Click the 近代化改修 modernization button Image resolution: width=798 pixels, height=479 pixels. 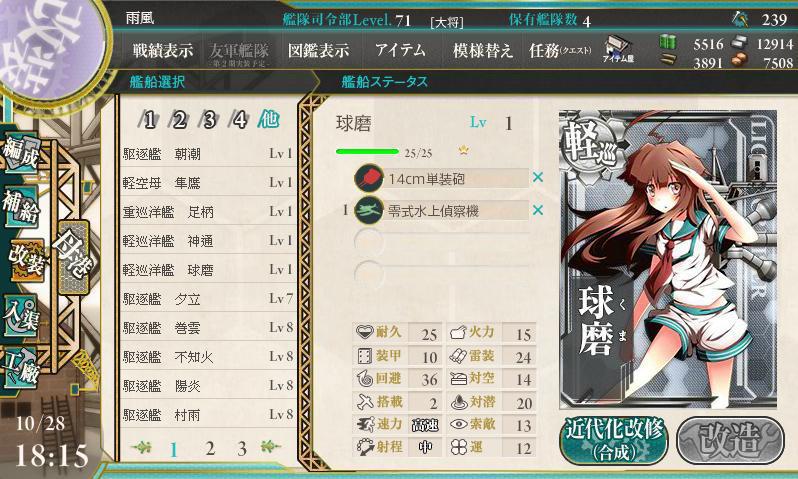(x=615, y=440)
